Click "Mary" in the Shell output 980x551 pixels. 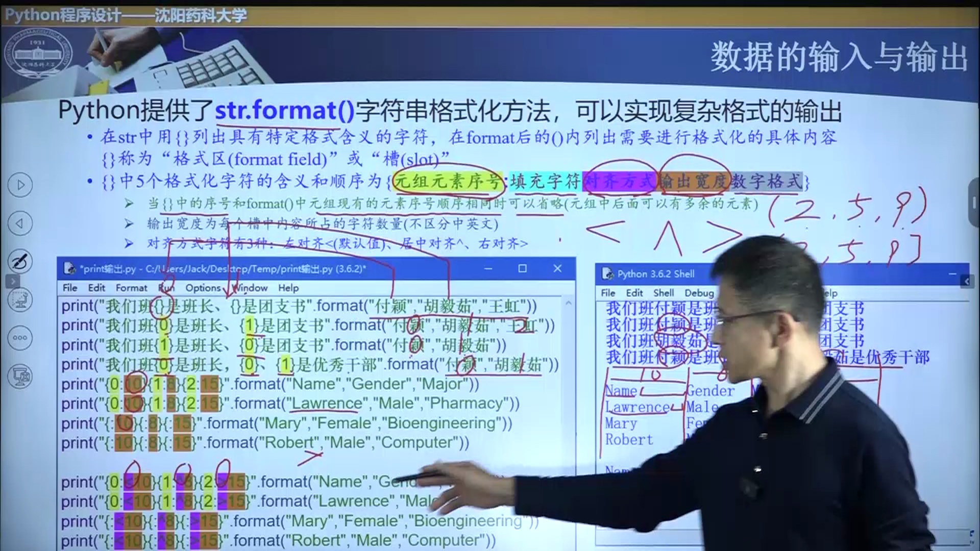[621, 423]
